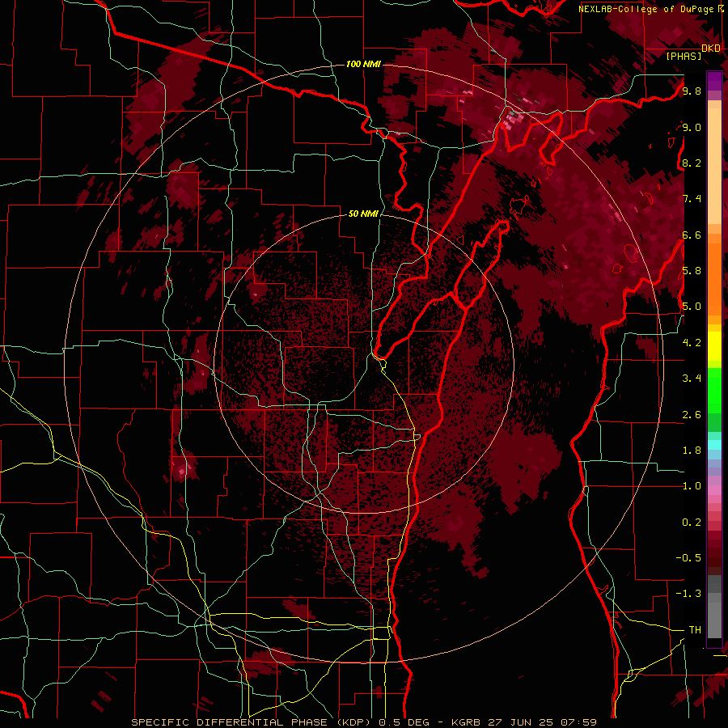Screen dimensions: 728x728
Task: Click the 3.4 value on the color scale
Action: [692, 379]
